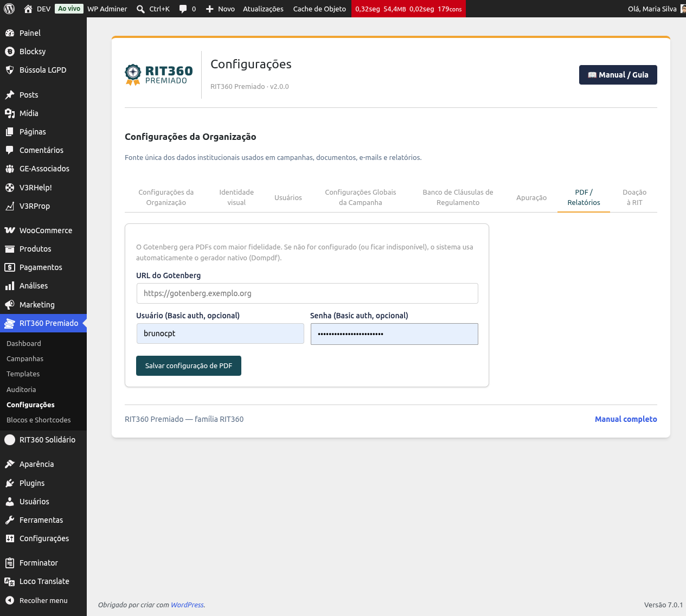Screen dimensions: 686x616
Task: Open RIT360 Premiado in the sidebar
Action: [x=43, y=323]
